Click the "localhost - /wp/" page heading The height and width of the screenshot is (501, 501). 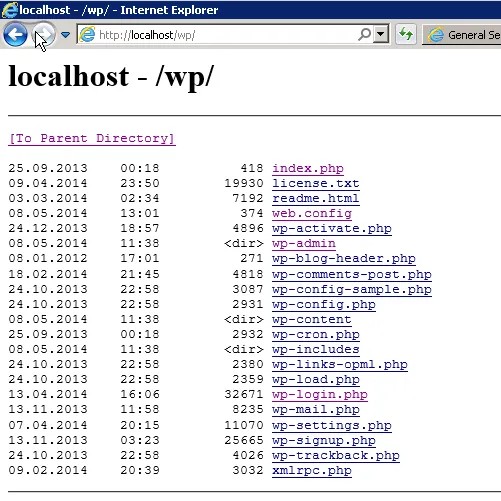pyautogui.click(x=111, y=77)
